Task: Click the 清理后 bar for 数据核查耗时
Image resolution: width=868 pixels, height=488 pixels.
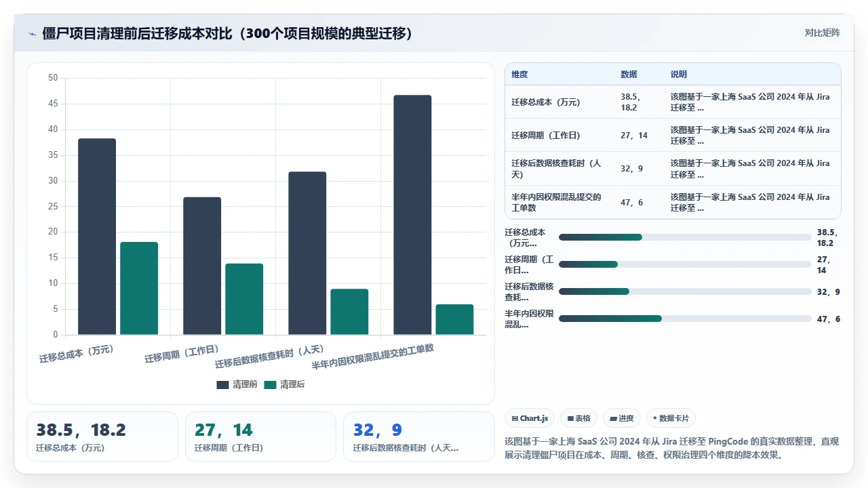Action: coord(349,312)
